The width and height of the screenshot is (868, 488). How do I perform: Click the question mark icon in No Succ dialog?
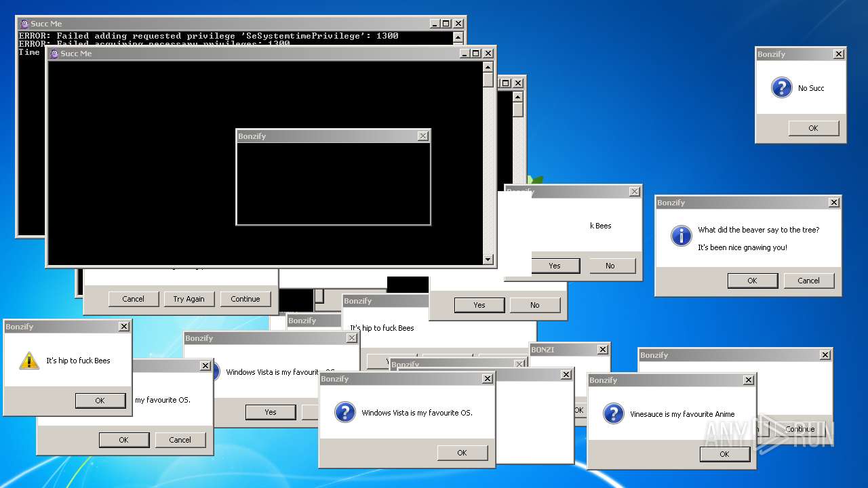pyautogui.click(x=781, y=87)
